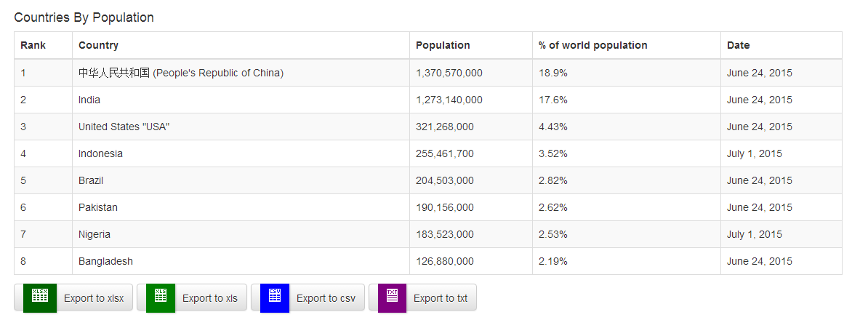Select the Bangladesh country cell
Screen dimensions: 868x336
(241, 261)
